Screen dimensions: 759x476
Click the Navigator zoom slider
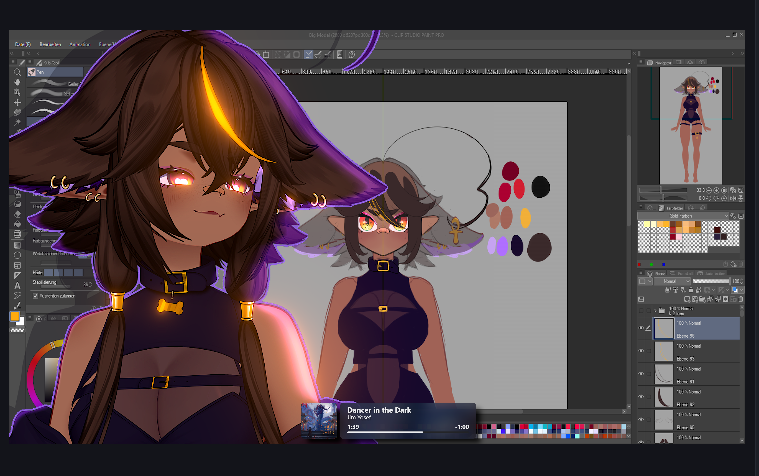(x=662, y=190)
